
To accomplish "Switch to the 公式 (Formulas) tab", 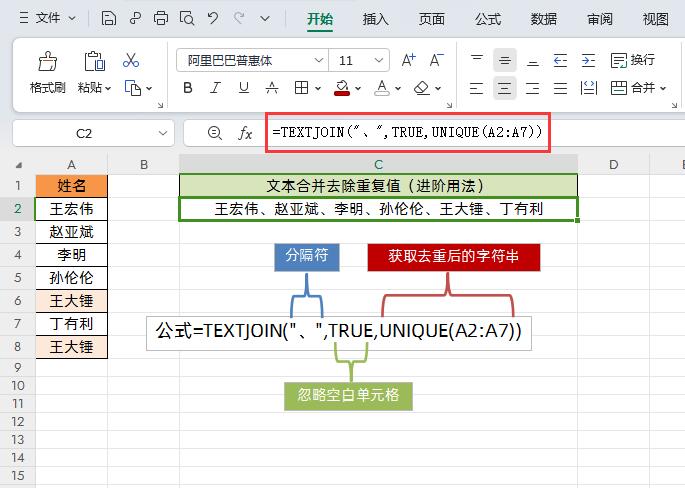I will click(x=488, y=19).
